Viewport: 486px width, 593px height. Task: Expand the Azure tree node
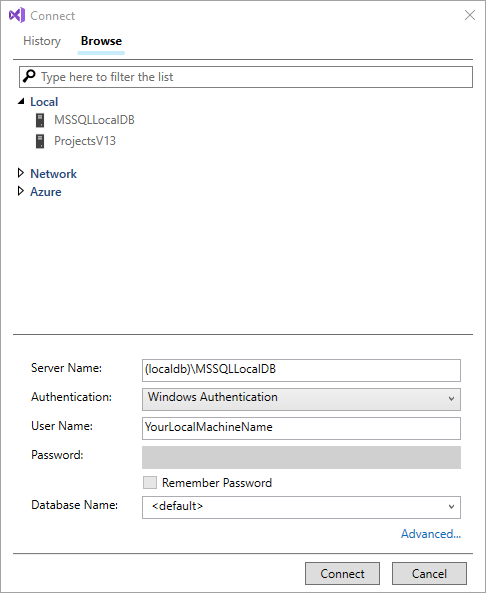[x=21, y=191]
